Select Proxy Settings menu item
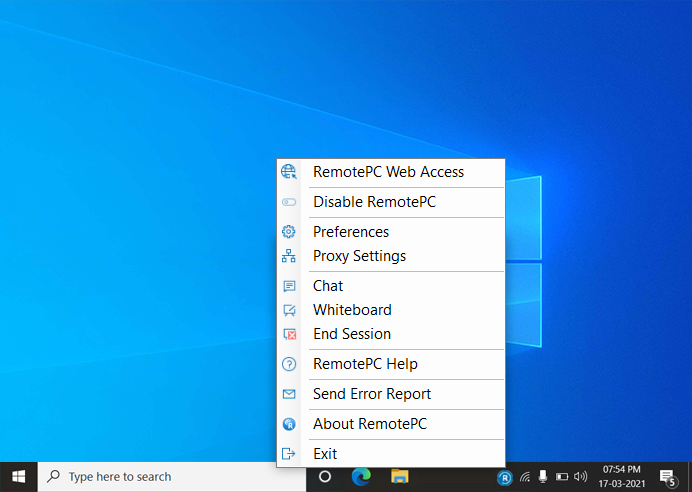 pyautogui.click(x=359, y=256)
